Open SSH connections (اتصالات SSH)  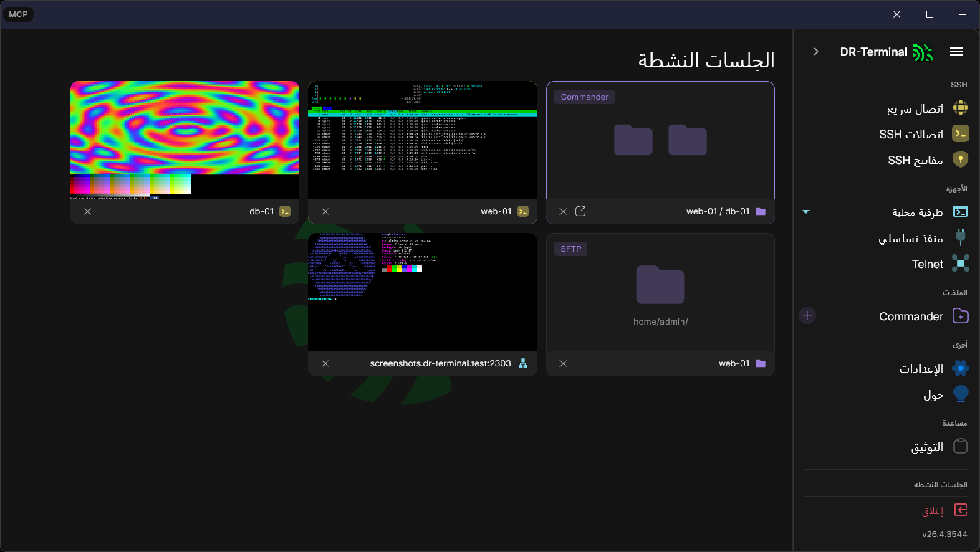tap(923, 134)
